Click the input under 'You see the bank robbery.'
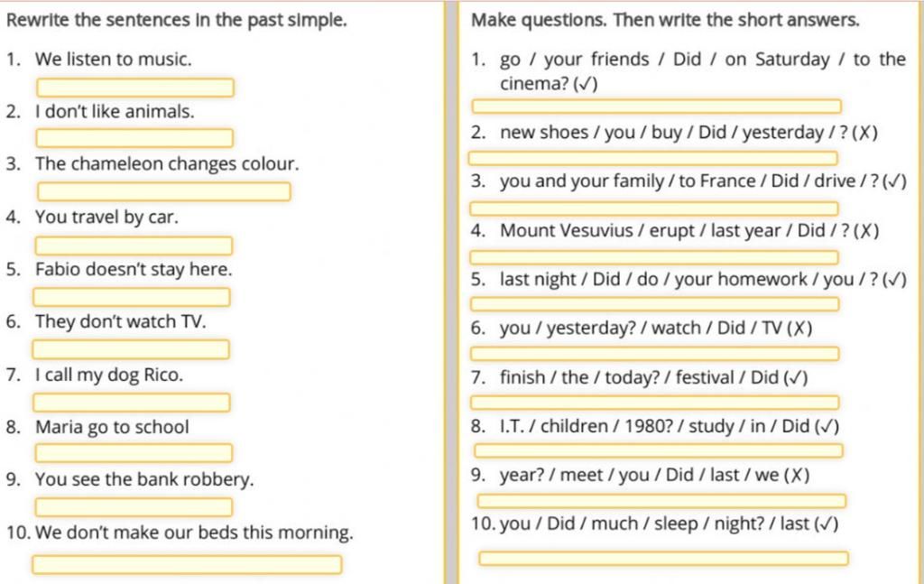Image resolution: width=924 pixels, height=584 pixels. (134, 506)
